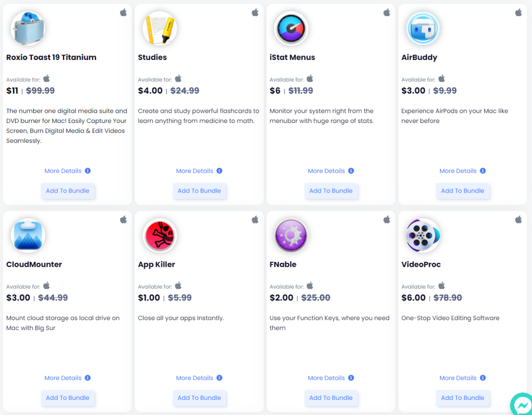Add App Killer to the bundle
This screenshot has width=532, height=415.
click(x=199, y=398)
